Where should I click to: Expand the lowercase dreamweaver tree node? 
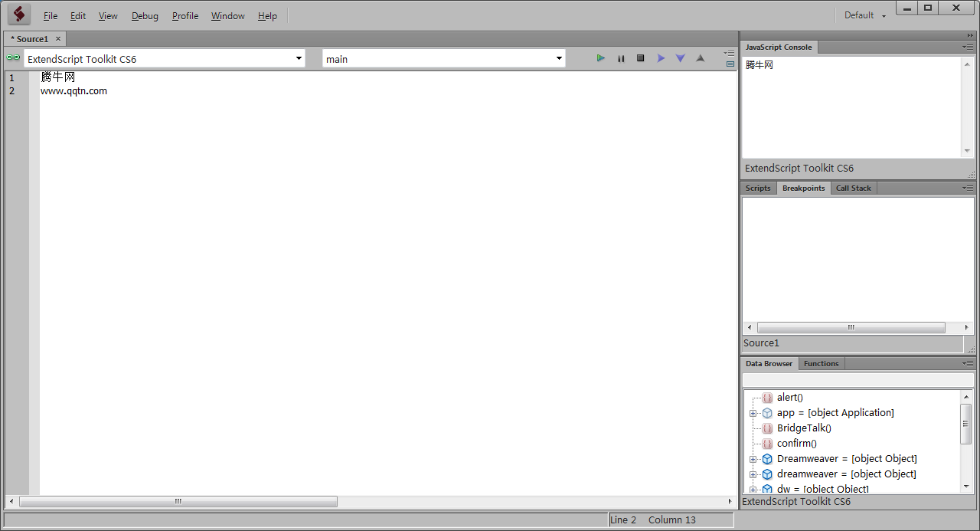pos(753,474)
